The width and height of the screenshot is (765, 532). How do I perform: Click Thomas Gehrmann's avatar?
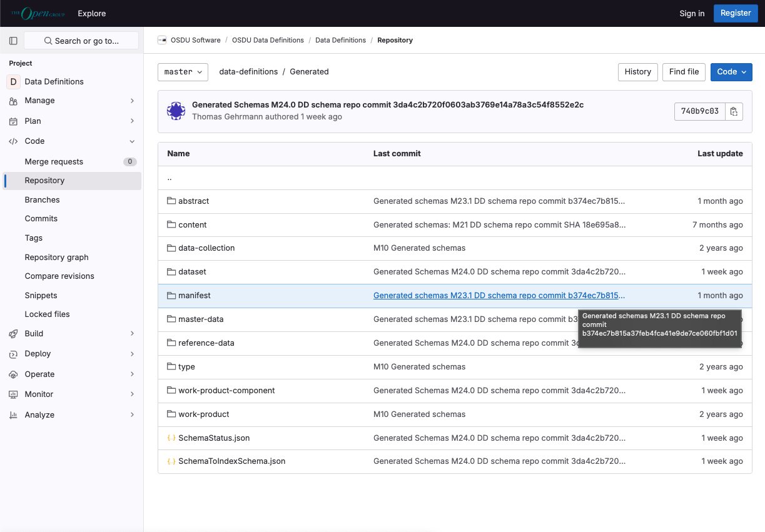(x=176, y=111)
